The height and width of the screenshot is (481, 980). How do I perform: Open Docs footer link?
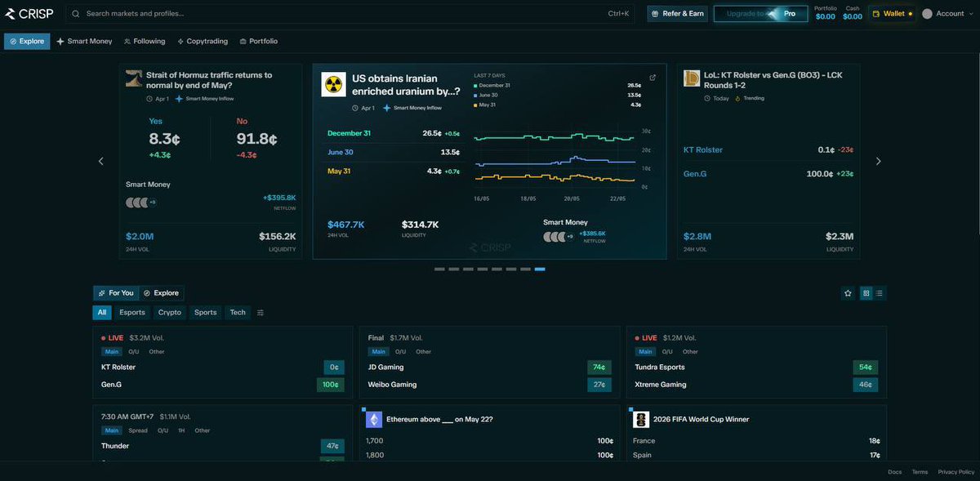point(895,472)
